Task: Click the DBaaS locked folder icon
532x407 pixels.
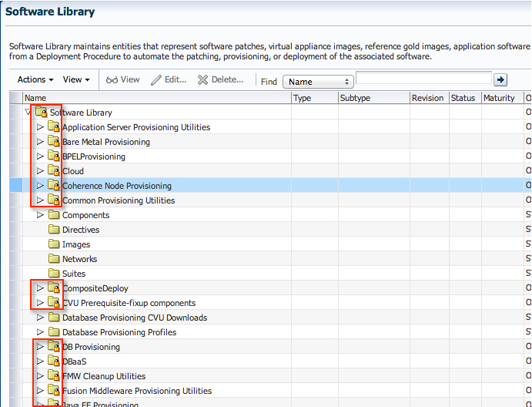Action: pyautogui.click(x=54, y=362)
